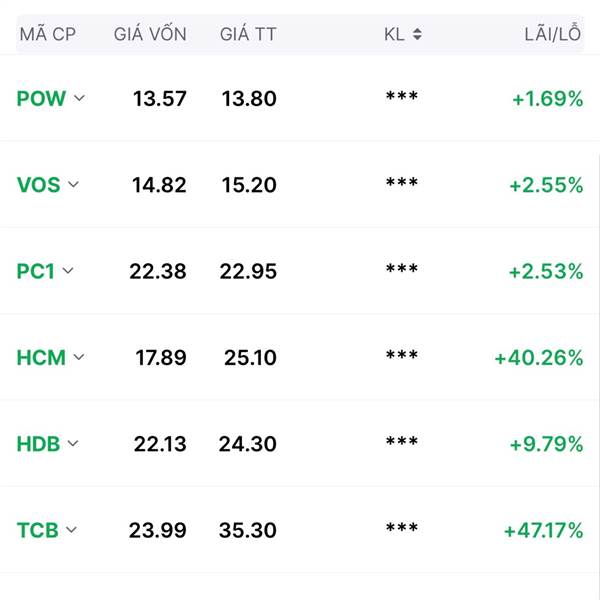The image size is (600, 600).
Task: Sort holdings by the KL column arrows
Action: point(417,34)
